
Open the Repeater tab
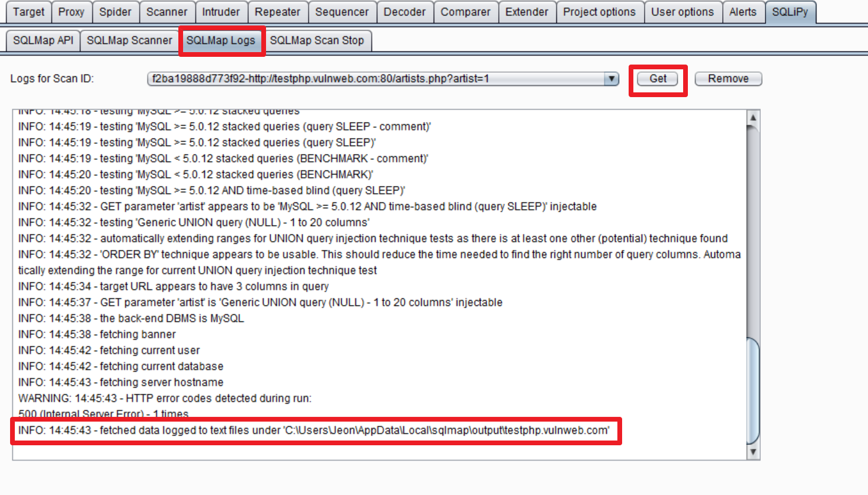click(x=278, y=12)
